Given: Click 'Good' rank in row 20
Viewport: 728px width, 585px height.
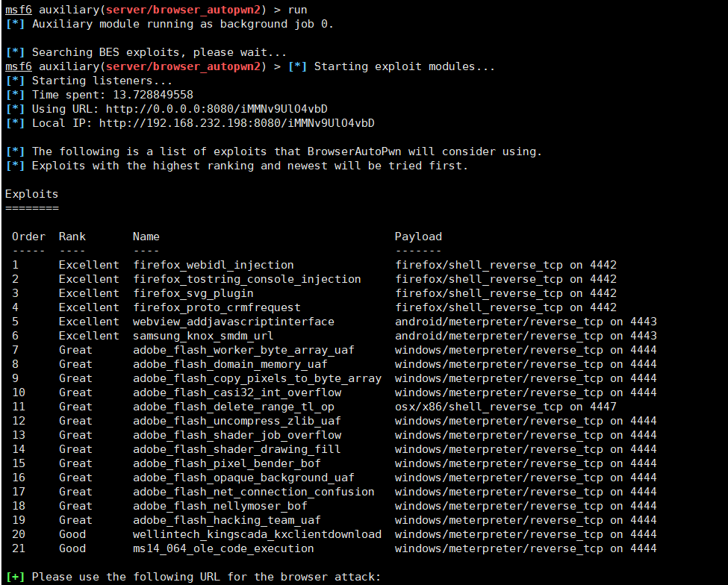Looking at the screenshot, I should tap(72, 534).
